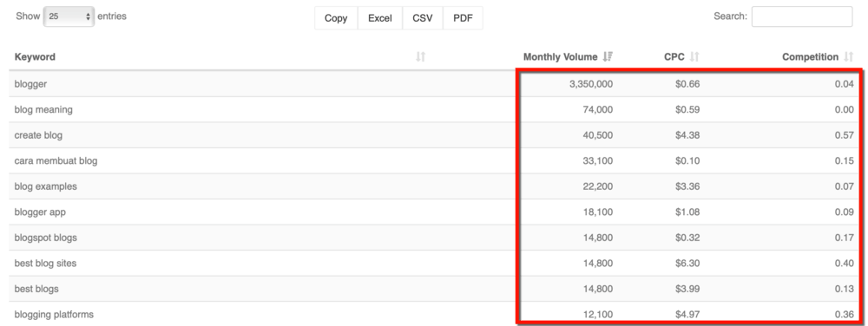Export the table with the Excel button
Viewport: 868px width, 326px height.
tap(380, 18)
